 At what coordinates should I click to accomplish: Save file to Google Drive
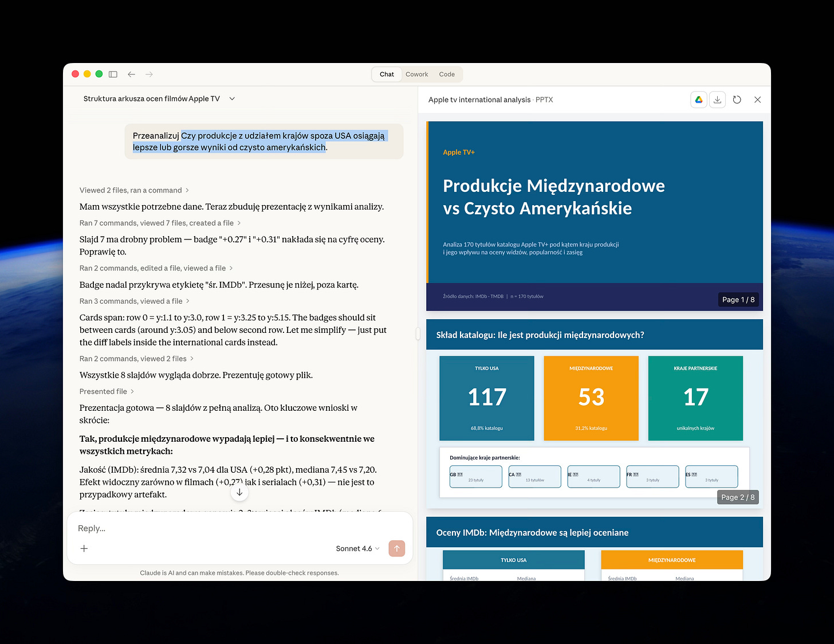(699, 100)
